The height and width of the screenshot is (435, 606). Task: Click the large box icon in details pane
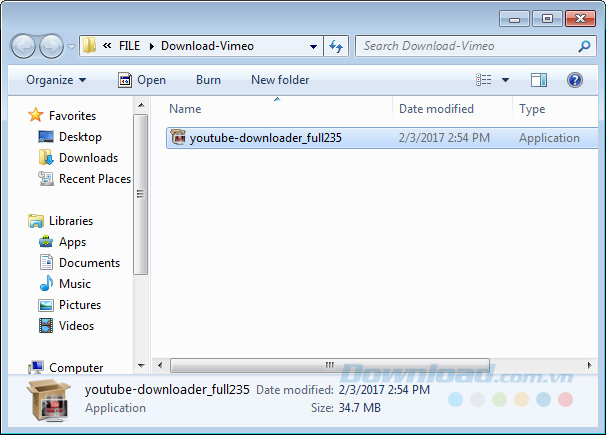tap(49, 400)
